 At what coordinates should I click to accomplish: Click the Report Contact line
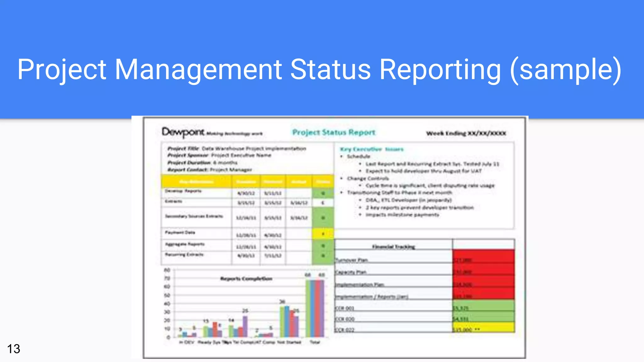click(x=209, y=170)
